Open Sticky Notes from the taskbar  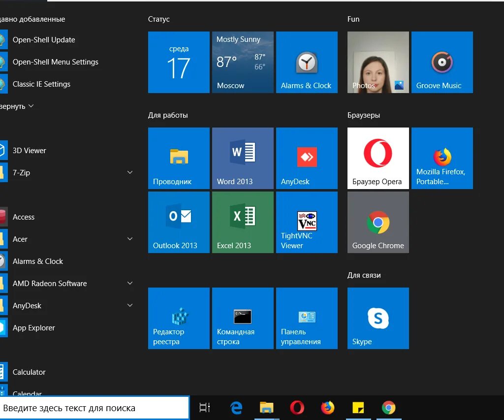358,408
